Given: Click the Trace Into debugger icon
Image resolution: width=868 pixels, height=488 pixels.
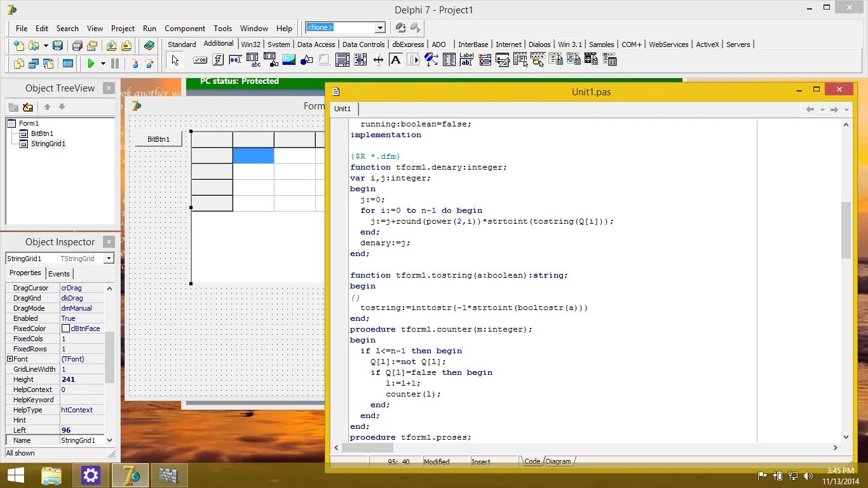Looking at the screenshot, I should [x=135, y=64].
